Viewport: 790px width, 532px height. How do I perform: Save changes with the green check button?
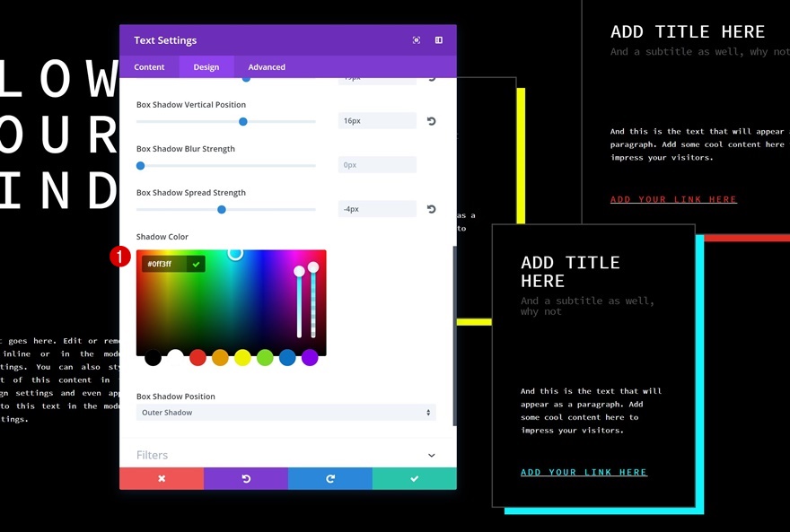click(414, 479)
